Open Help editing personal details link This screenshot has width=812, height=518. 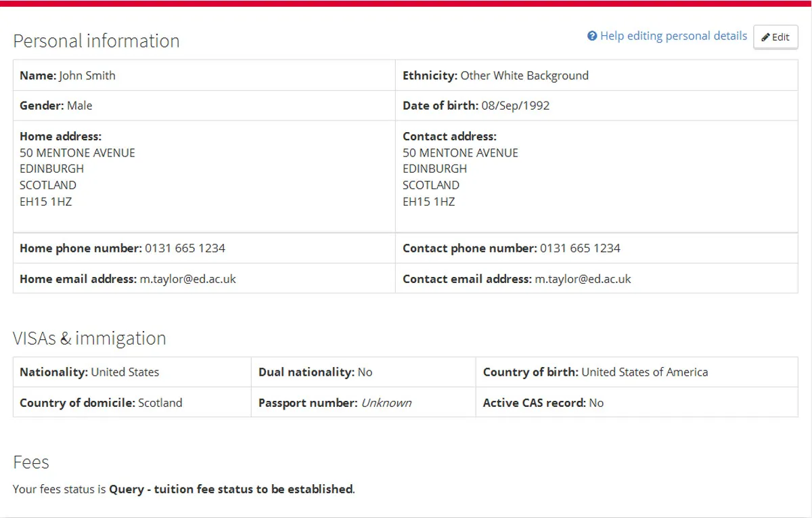pyautogui.click(x=673, y=36)
